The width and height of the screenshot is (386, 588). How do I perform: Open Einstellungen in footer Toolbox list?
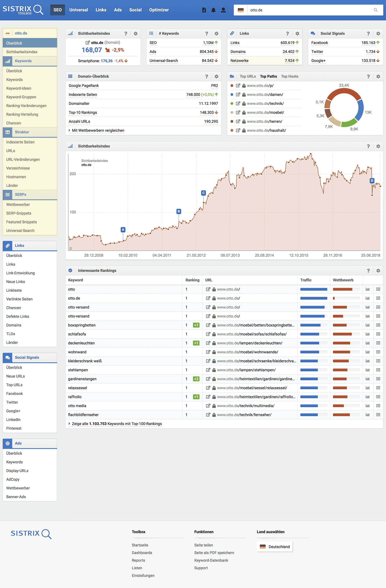click(x=143, y=575)
